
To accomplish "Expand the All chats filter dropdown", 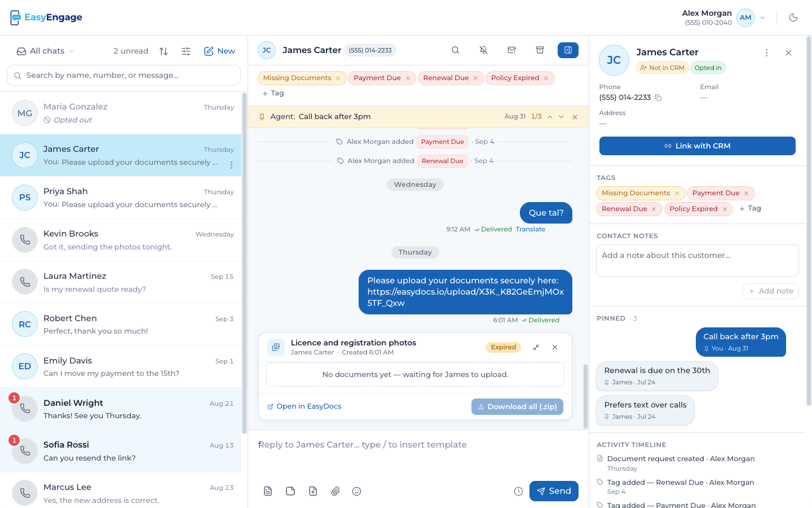I will pyautogui.click(x=46, y=51).
